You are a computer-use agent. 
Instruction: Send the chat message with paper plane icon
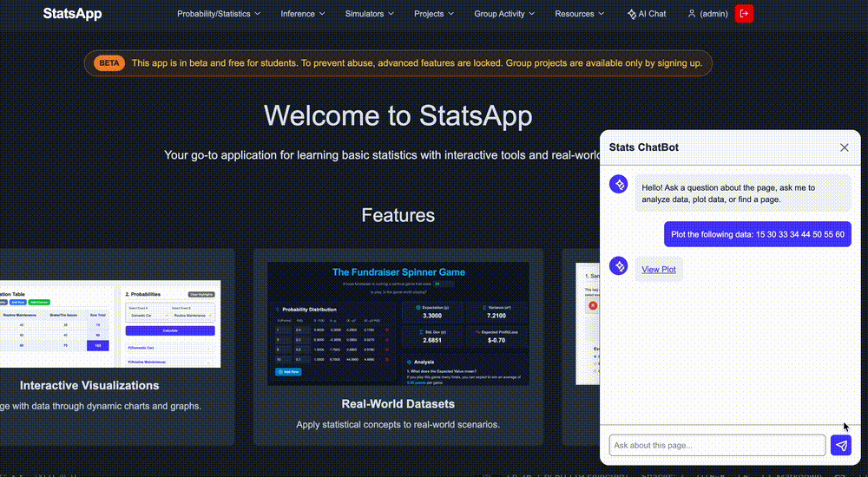point(840,445)
